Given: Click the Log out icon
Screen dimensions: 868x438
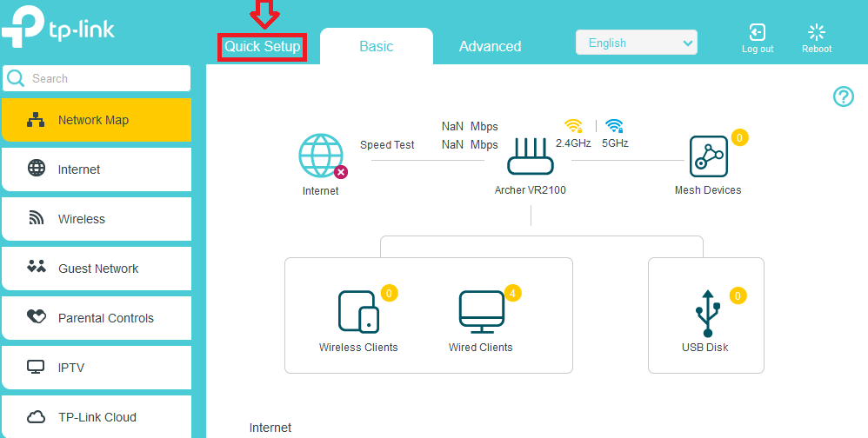Looking at the screenshot, I should pos(758,32).
